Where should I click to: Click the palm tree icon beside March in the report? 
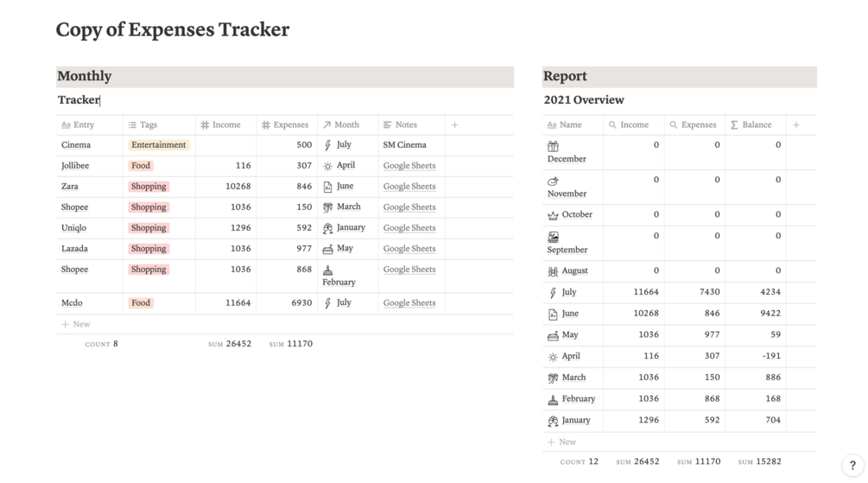[553, 378]
